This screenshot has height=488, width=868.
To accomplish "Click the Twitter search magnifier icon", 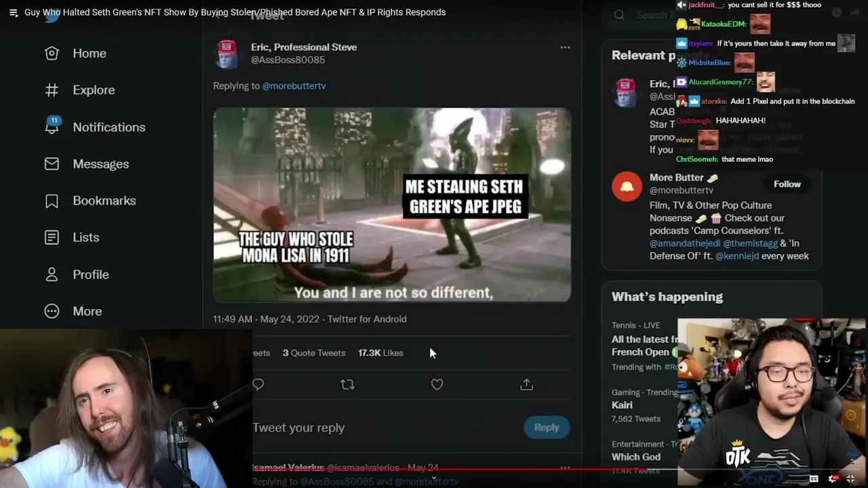I will 619,15.
